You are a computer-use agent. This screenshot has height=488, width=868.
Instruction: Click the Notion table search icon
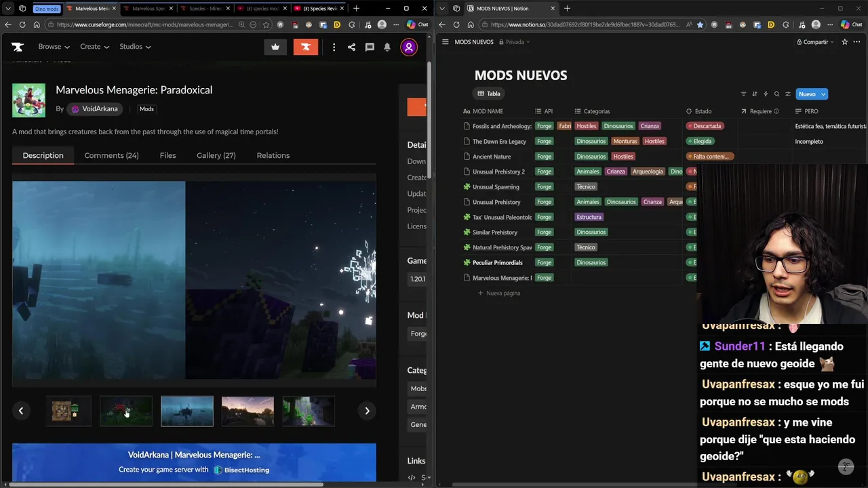click(x=776, y=94)
